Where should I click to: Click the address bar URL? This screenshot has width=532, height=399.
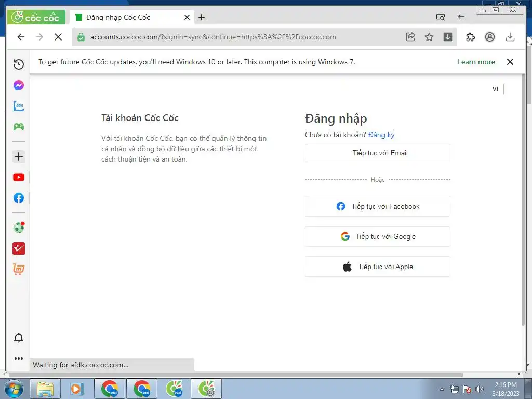[213, 37]
